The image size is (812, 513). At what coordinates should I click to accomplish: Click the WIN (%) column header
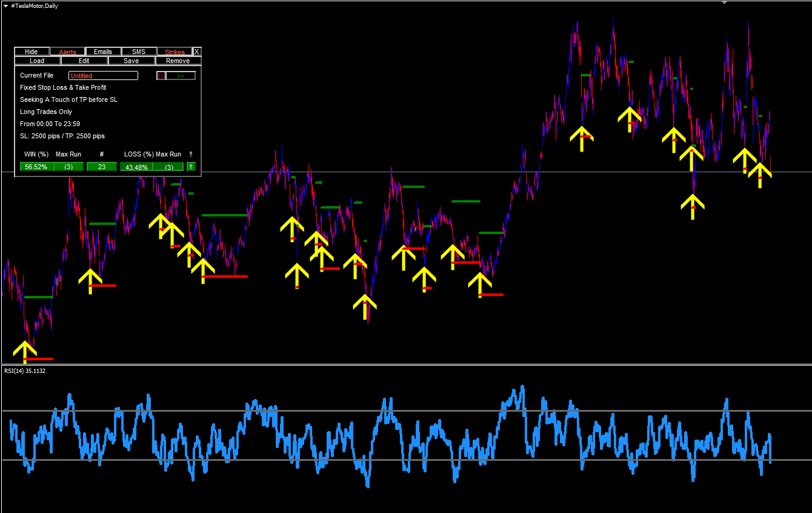tap(36, 154)
